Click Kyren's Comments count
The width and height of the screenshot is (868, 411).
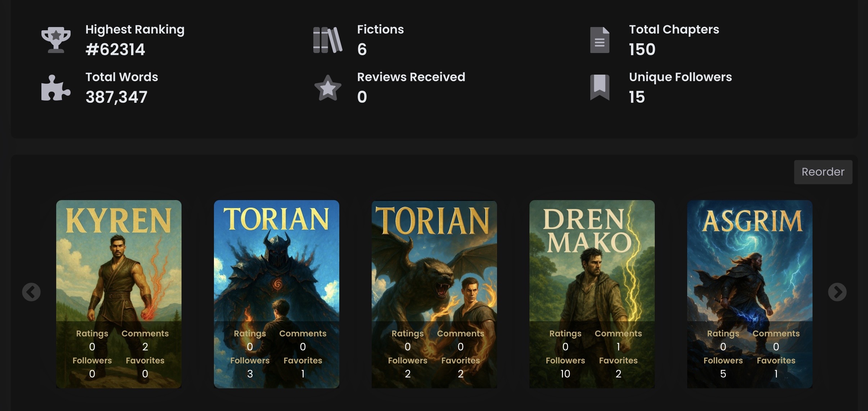(x=145, y=347)
